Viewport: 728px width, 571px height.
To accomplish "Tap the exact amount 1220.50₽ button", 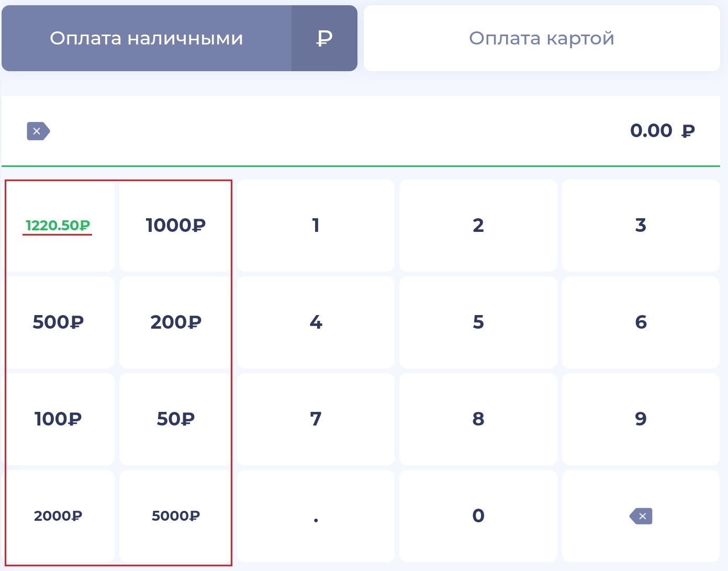I will (x=58, y=226).
